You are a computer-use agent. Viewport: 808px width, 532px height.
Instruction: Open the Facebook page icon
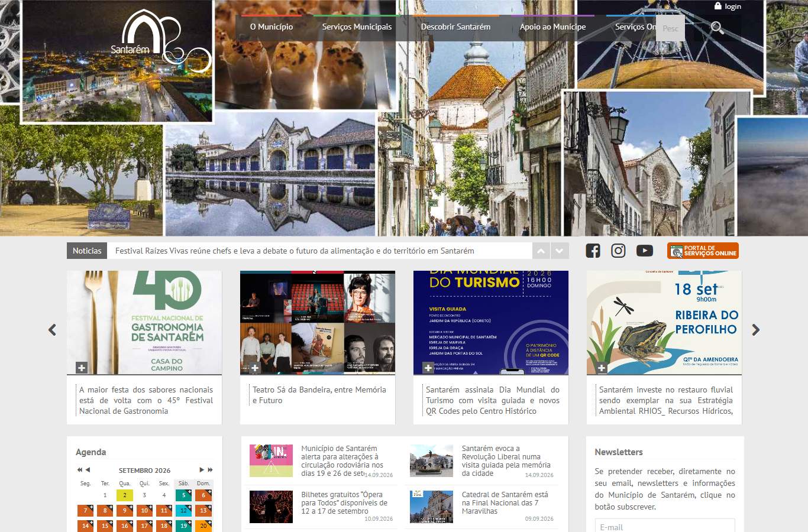[x=593, y=251]
